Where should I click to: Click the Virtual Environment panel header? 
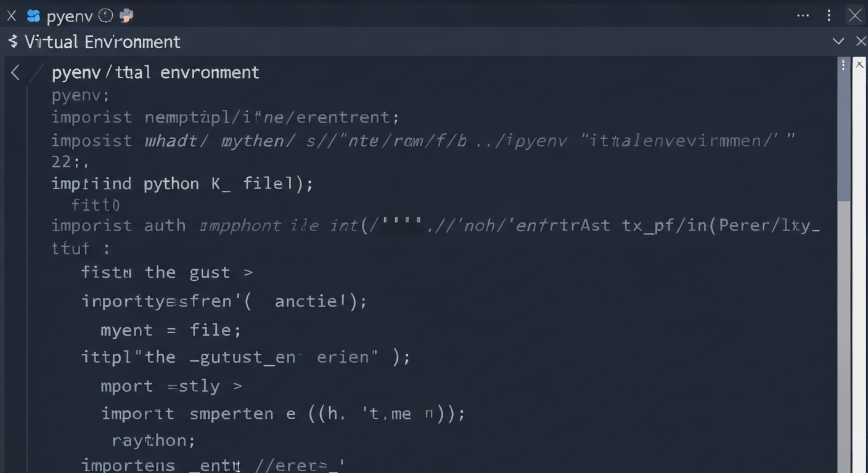tap(102, 42)
